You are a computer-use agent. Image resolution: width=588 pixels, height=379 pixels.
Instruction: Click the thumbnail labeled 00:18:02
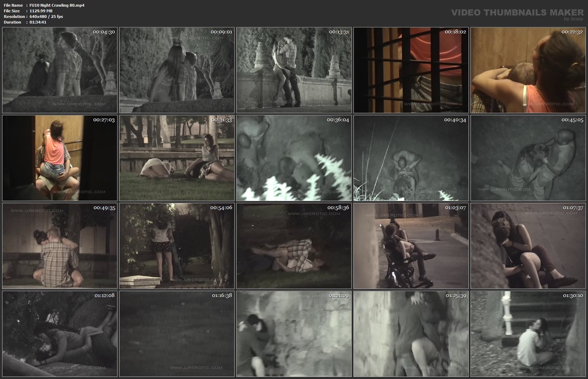[x=411, y=70]
